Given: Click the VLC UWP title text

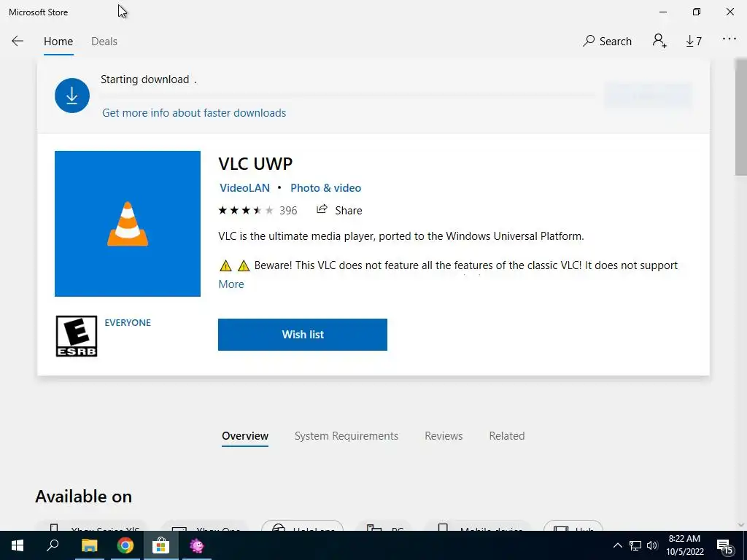Looking at the screenshot, I should pyautogui.click(x=255, y=163).
